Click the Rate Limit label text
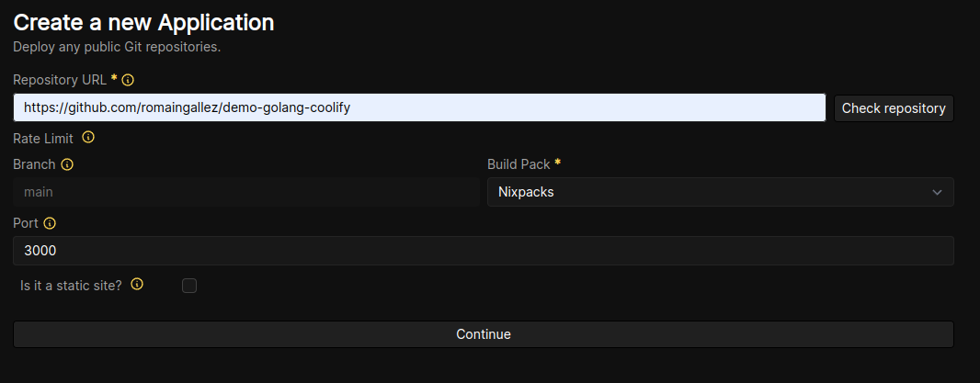This screenshot has height=383, width=980. click(x=43, y=138)
